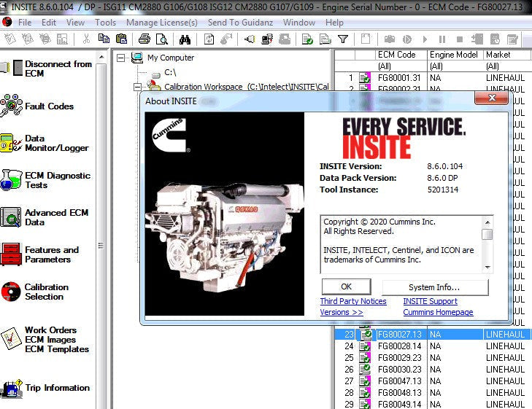Screen dimensions: 532x409
Task: Sort by the Engine Model column header
Action: pos(455,55)
